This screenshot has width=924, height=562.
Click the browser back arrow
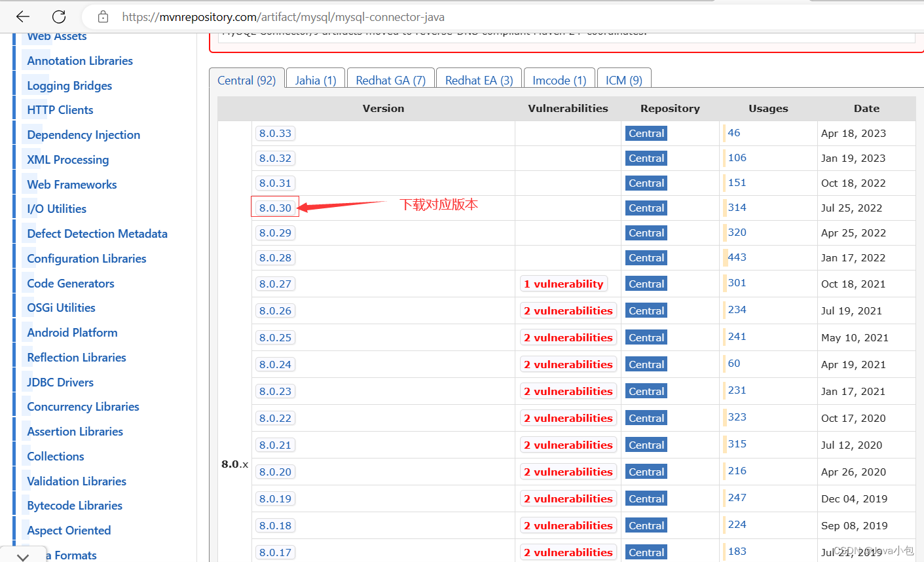[23, 17]
